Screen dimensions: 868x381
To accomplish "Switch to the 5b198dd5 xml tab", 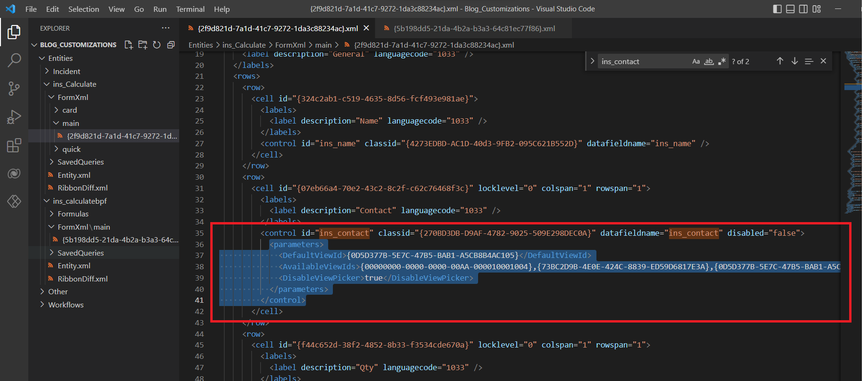I will coord(474,28).
